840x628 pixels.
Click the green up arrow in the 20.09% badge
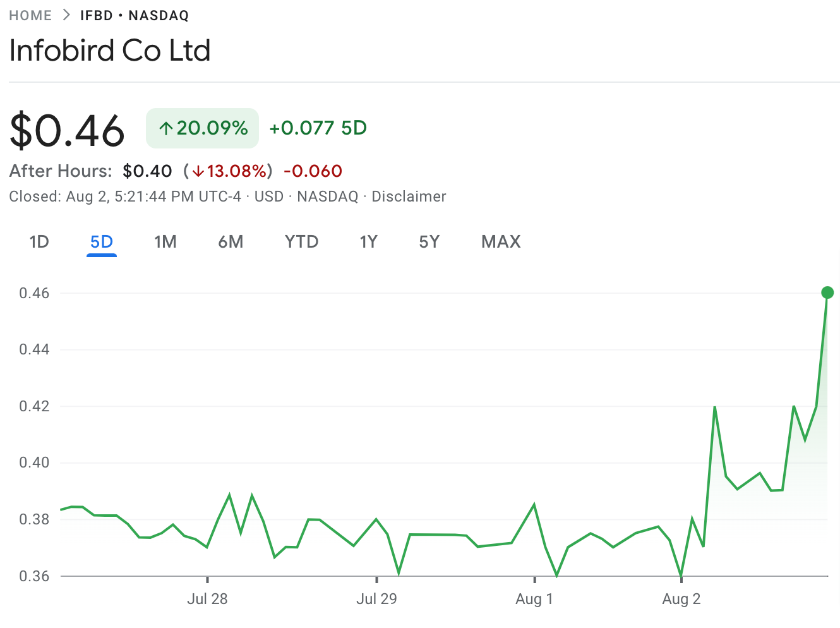tap(165, 128)
